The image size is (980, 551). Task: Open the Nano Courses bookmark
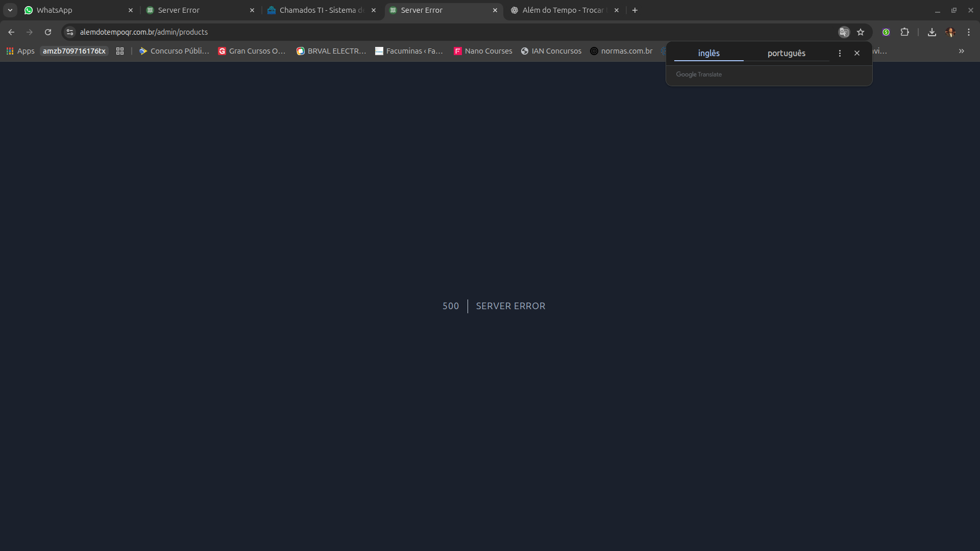tap(483, 51)
